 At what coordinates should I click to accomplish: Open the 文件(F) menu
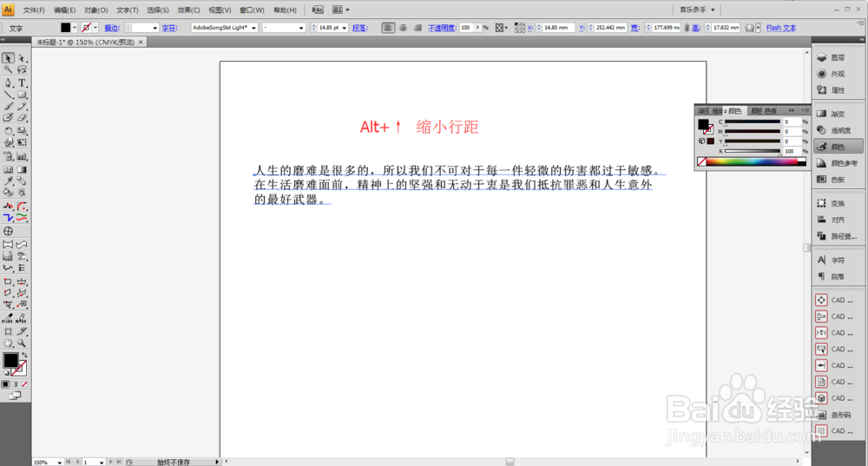click(34, 10)
